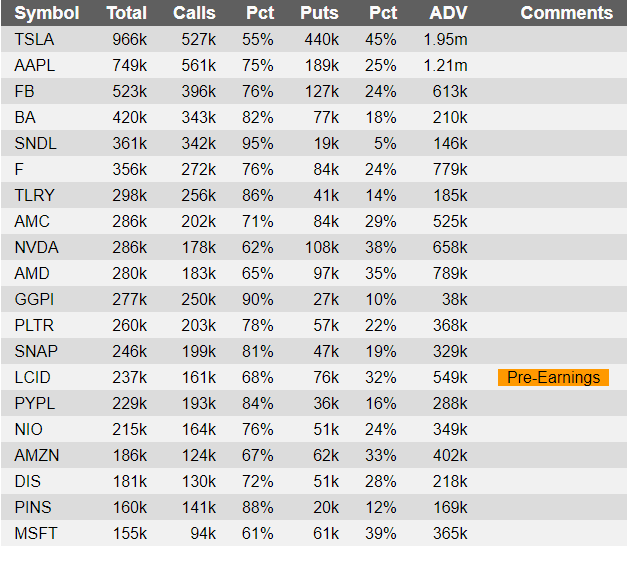Image resolution: width=640 pixels, height=561 pixels.
Task: Select the PYPL ticker symbol
Action: 35,403
